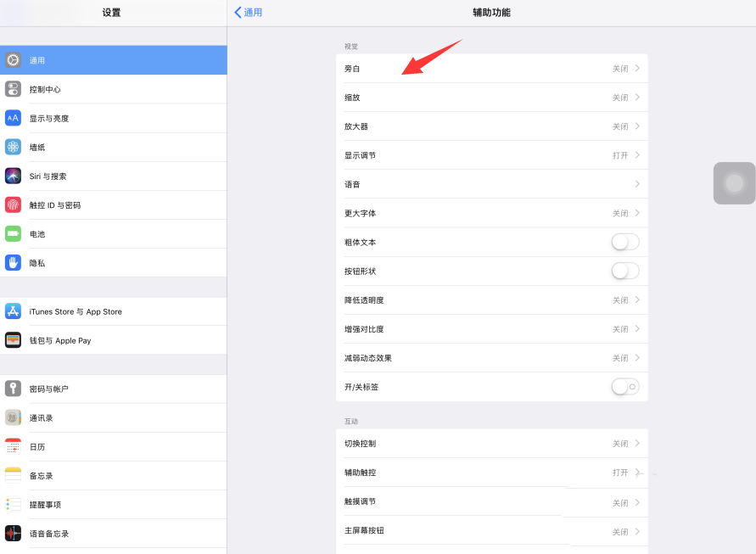
Task: Tap the Wallet (钱包) icon
Action: coord(13,340)
